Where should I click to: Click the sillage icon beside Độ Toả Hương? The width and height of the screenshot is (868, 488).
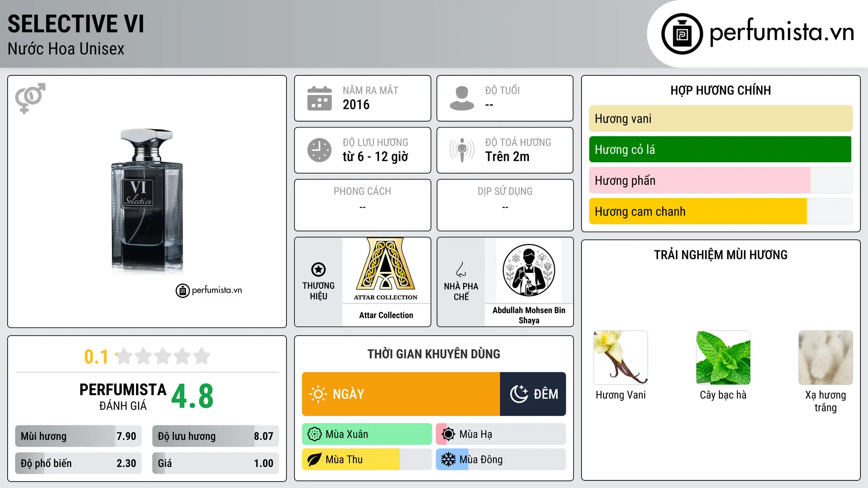tap(462, 150)
